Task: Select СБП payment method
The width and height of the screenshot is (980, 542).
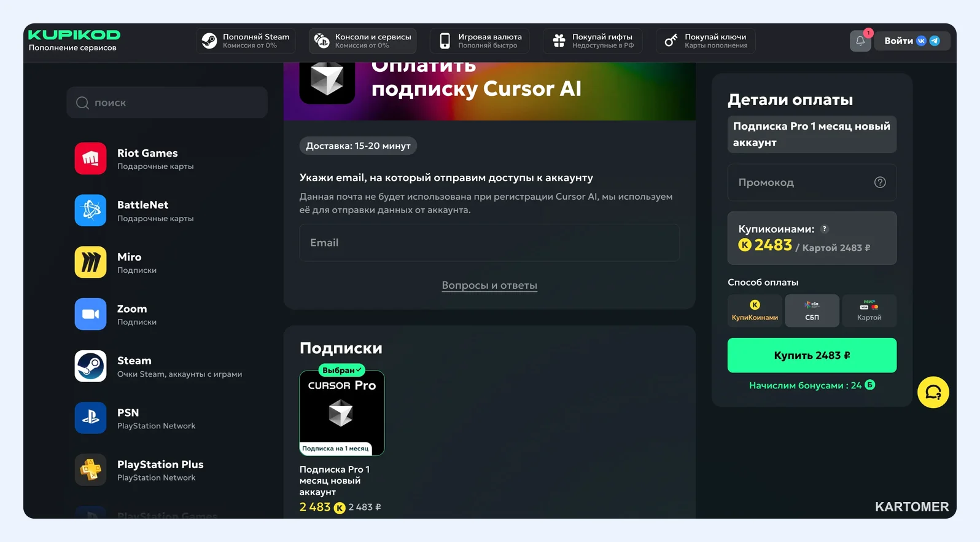Action: tap(812, 310)
